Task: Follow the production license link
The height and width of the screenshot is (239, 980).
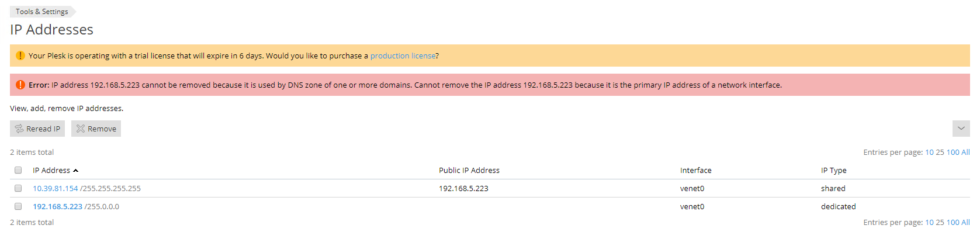Action: 403,56
